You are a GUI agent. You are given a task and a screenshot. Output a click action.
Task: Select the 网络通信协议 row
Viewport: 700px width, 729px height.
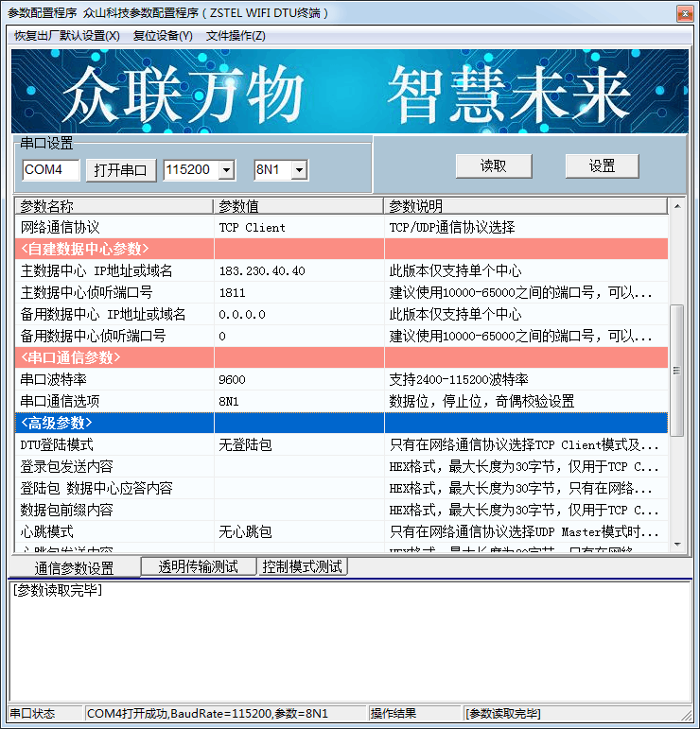[341, 227]
